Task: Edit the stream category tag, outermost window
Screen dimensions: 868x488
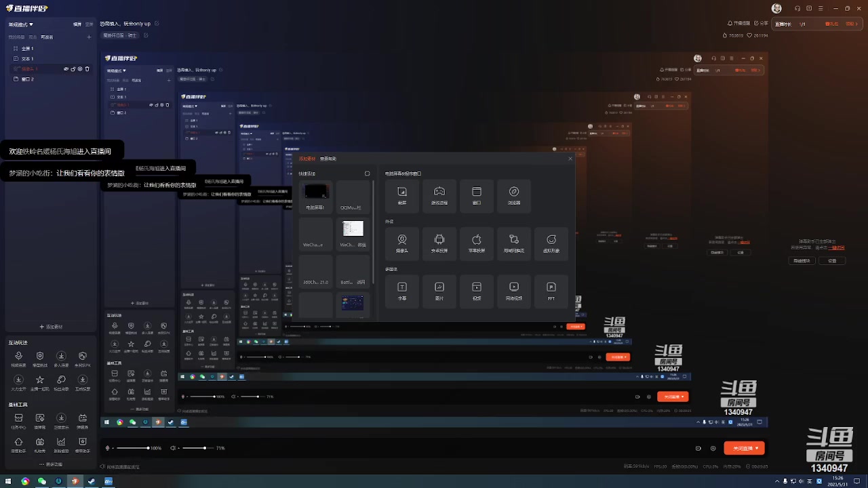Action: pyautogui.click(x=120, y=35)
